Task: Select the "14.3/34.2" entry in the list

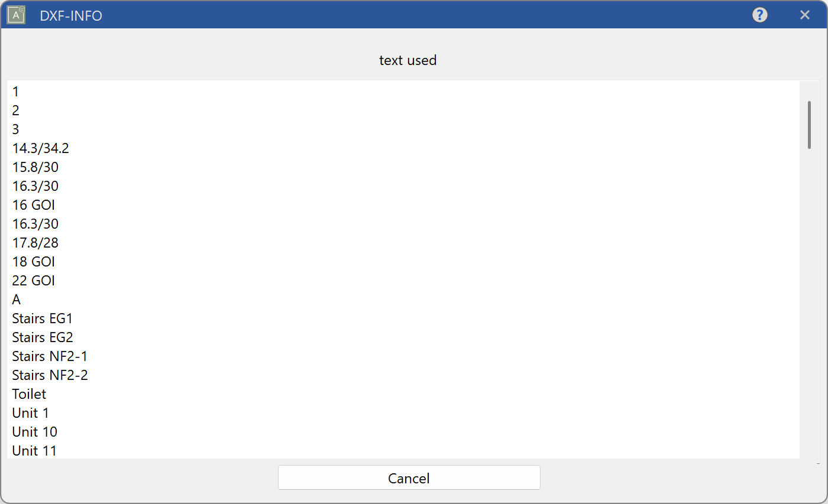Action: click(x=41, y=148)
